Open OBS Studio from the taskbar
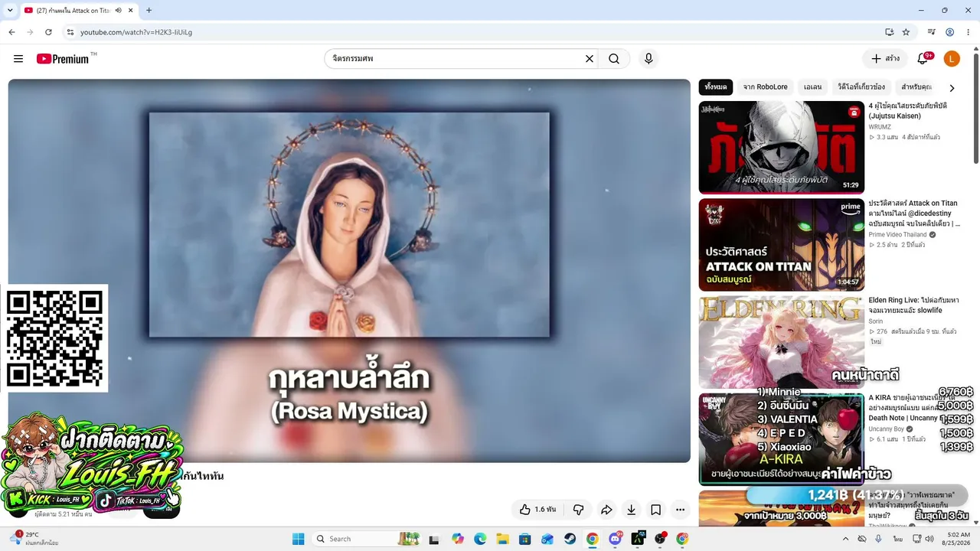Viewport: 980px width, 551px height. [x=660, y=539]
